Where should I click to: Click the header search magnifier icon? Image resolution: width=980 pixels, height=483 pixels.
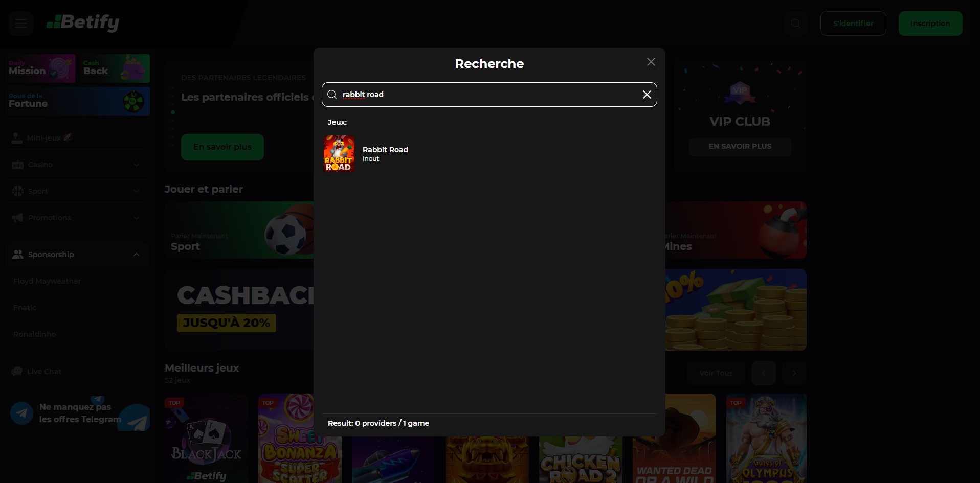point(795,24)
